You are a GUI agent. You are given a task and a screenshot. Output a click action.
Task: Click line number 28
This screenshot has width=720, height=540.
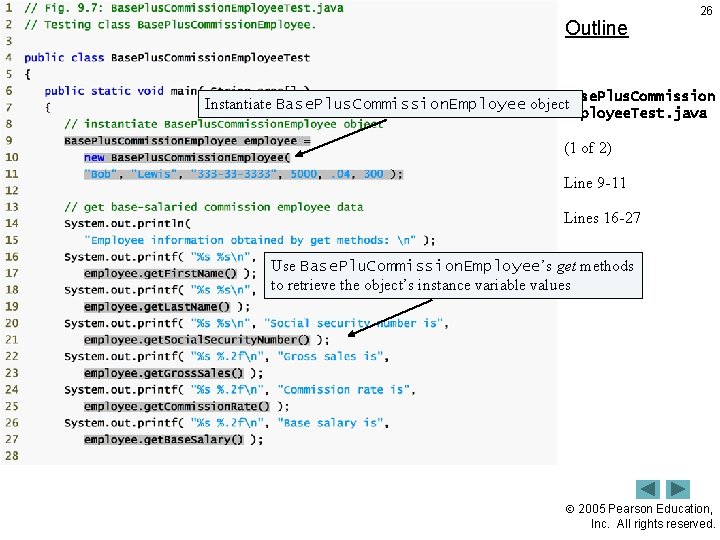click(x=12, y=456)
